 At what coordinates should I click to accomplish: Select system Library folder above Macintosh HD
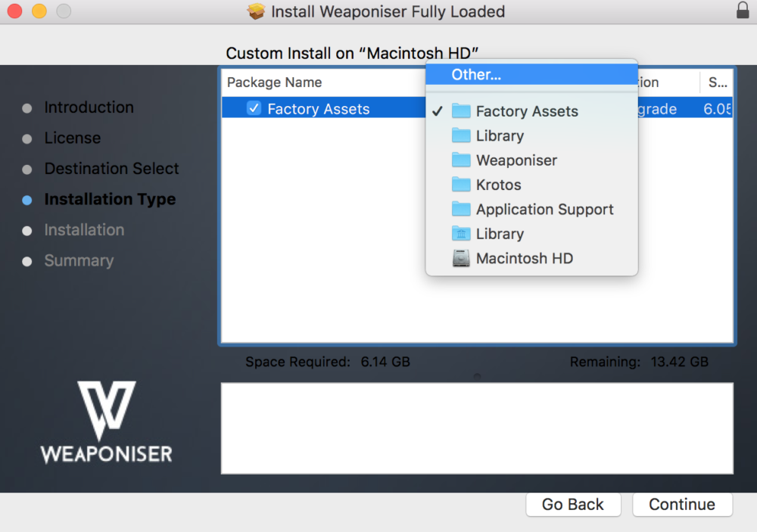point(531,234)
